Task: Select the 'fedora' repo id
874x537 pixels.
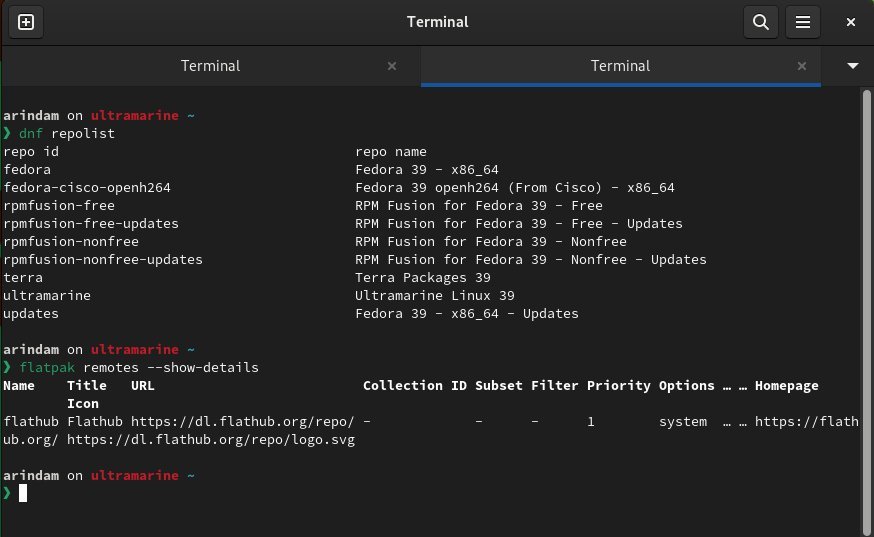Action: 27,169
